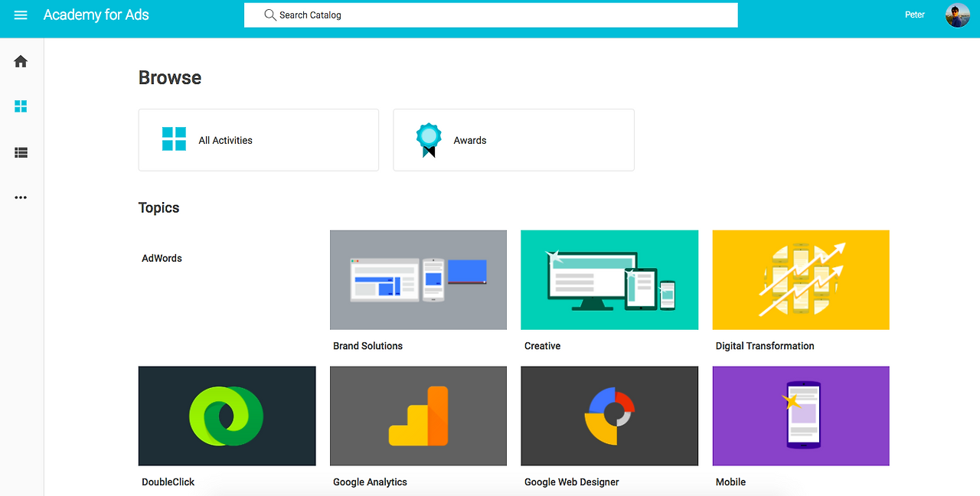Select the Browse grid icon in sidebar

tap(21, 106)
